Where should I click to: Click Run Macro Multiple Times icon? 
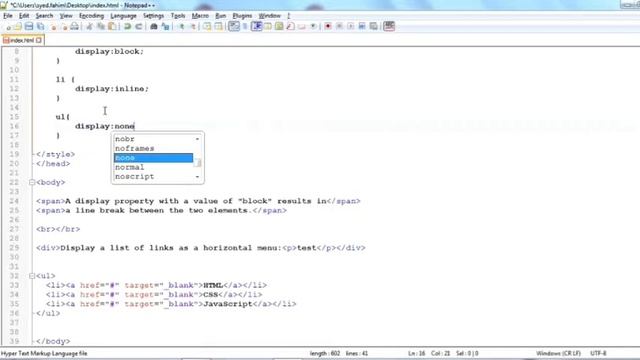pos(362,27)
